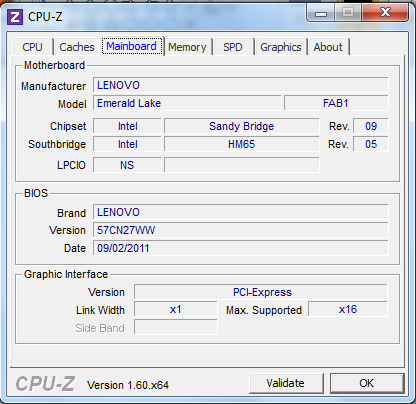Click the Chipset label
The width and height of the screenshot is (416, 404).
point(68,126)
